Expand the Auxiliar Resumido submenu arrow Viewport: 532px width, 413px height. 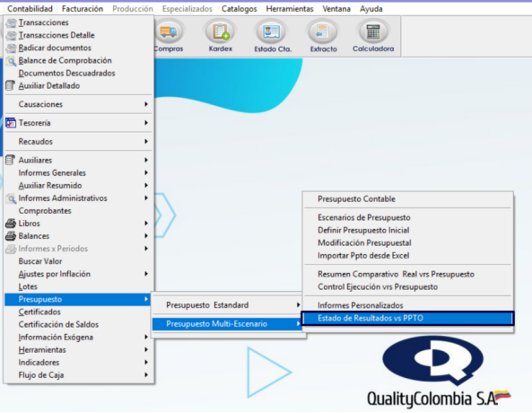coord(146,186)
